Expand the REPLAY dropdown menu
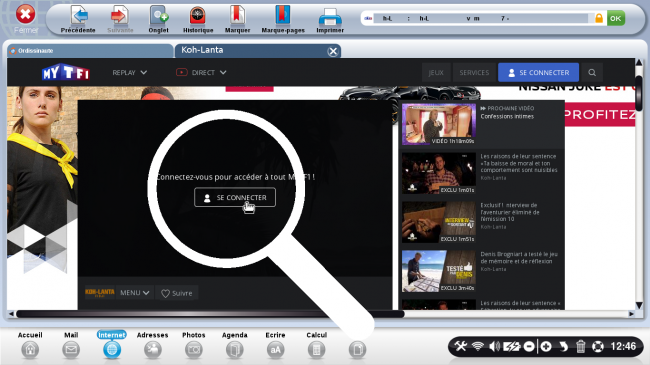The height and width of the screenshot is (365, 650). pyautogui.click(x=129, y=73)
